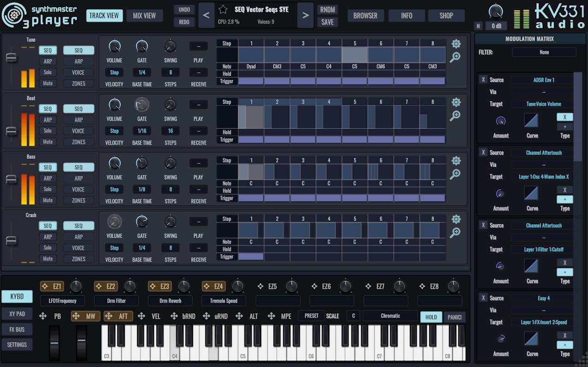
Task: Click the PANIC! button
Action: tap(454, 317)
